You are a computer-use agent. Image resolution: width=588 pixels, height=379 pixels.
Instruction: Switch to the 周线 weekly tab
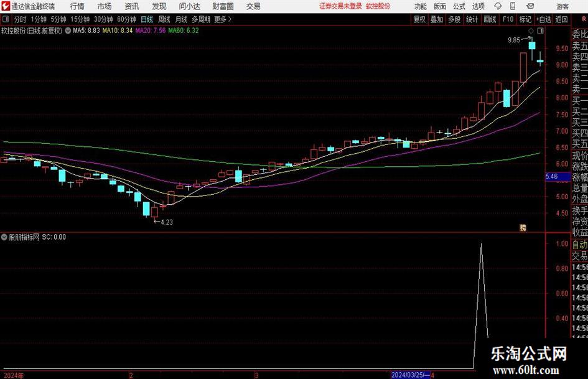point(164,19)
